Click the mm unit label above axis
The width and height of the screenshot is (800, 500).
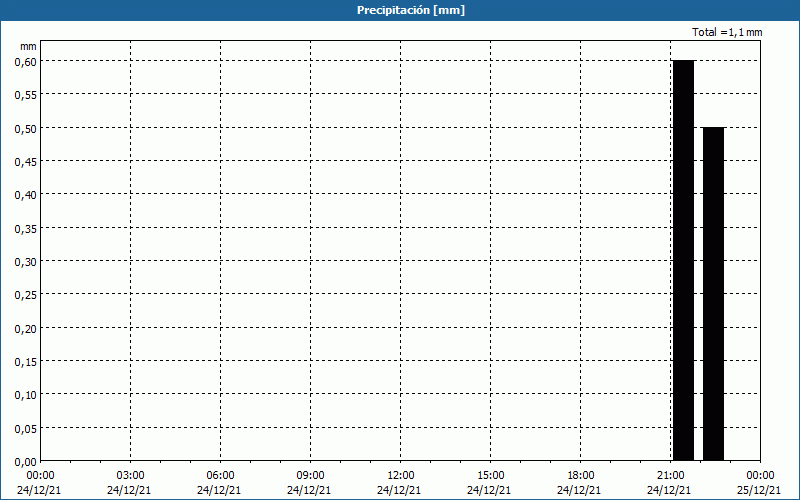(x=28, y=46)
